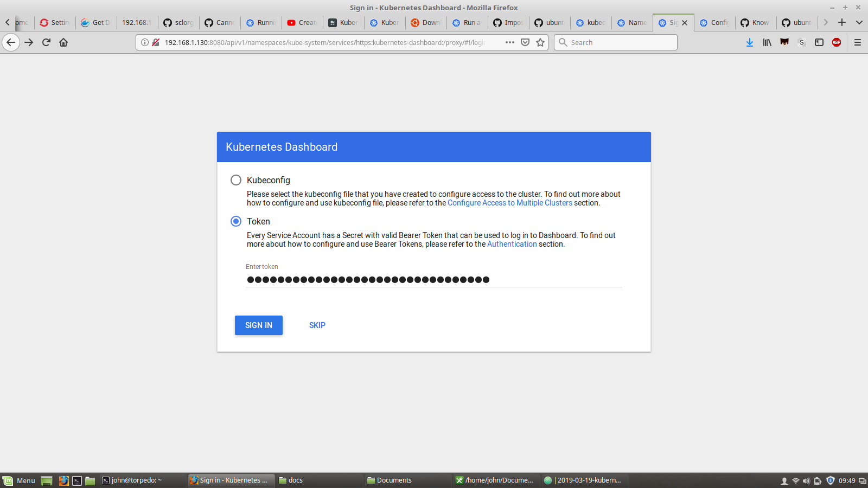Open Configure Access to Multiple Clusters link

510,203
